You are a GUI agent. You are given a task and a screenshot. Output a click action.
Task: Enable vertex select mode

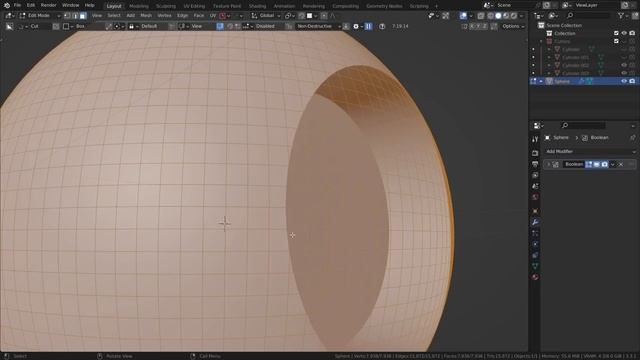[x=67, y=16]
